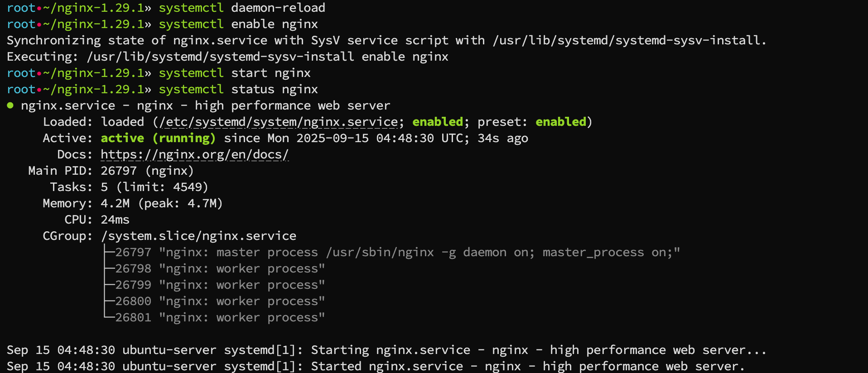868x373 pixels.
Task: Click the first green 'enabled' word
Action: click(x=438, y=122)
